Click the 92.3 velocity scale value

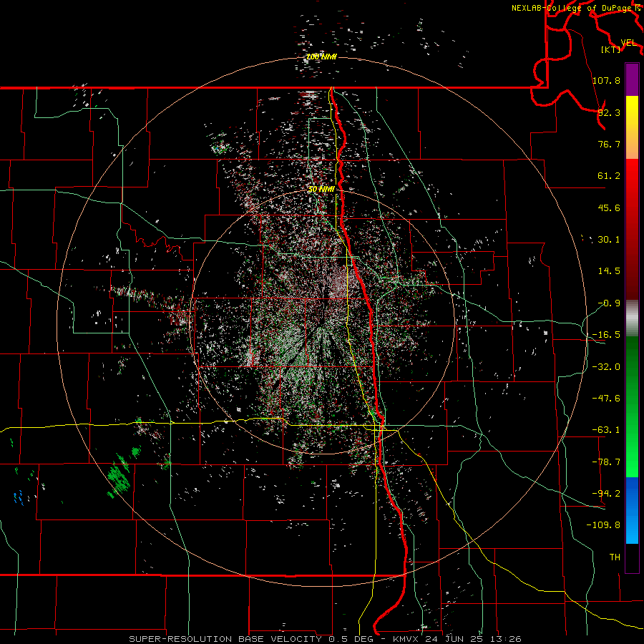tap(609, 112)
